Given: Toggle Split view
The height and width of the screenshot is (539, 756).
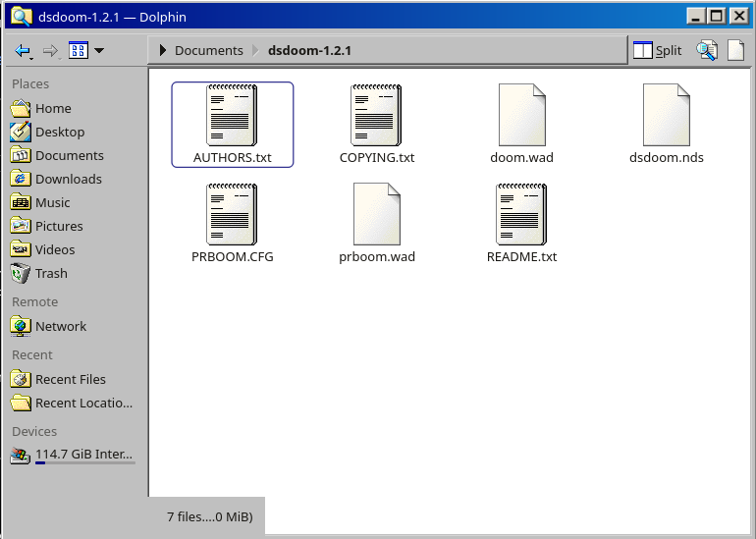Looking at the screenshot, I should click(x=657, y=50).
